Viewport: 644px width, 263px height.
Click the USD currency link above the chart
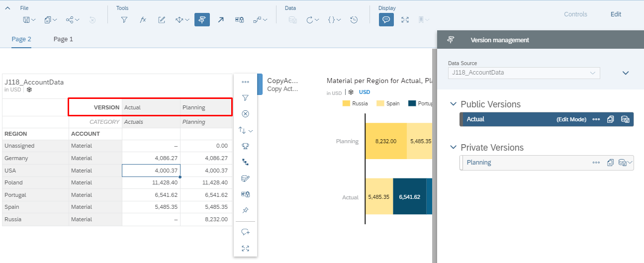365,92
